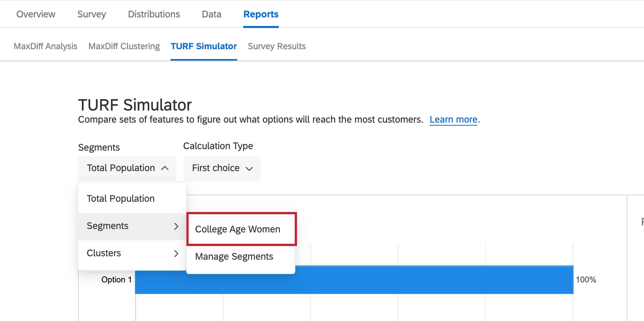Expand the Clusters submenu arrow

coord(176,254)
